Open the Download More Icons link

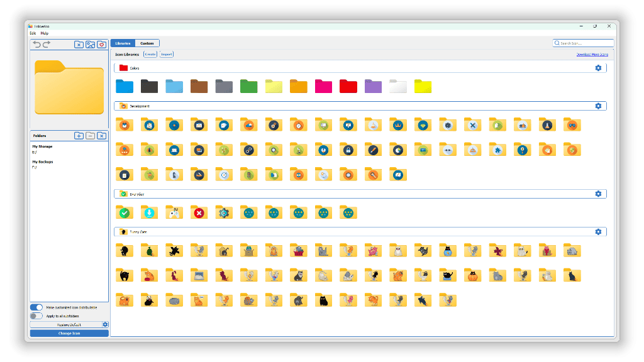click(592, 54)
